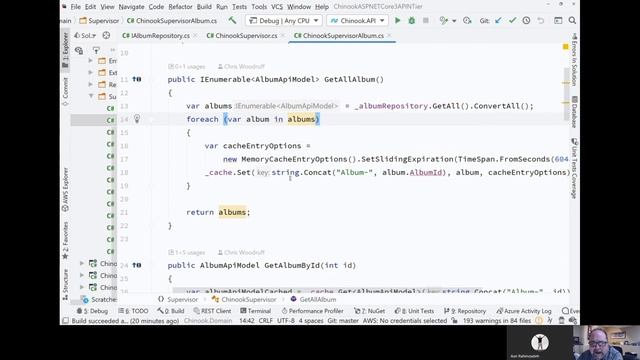Open AWS Explorer side panel
The height and width of the screenshot is (360, 640).
coord(65,190)
